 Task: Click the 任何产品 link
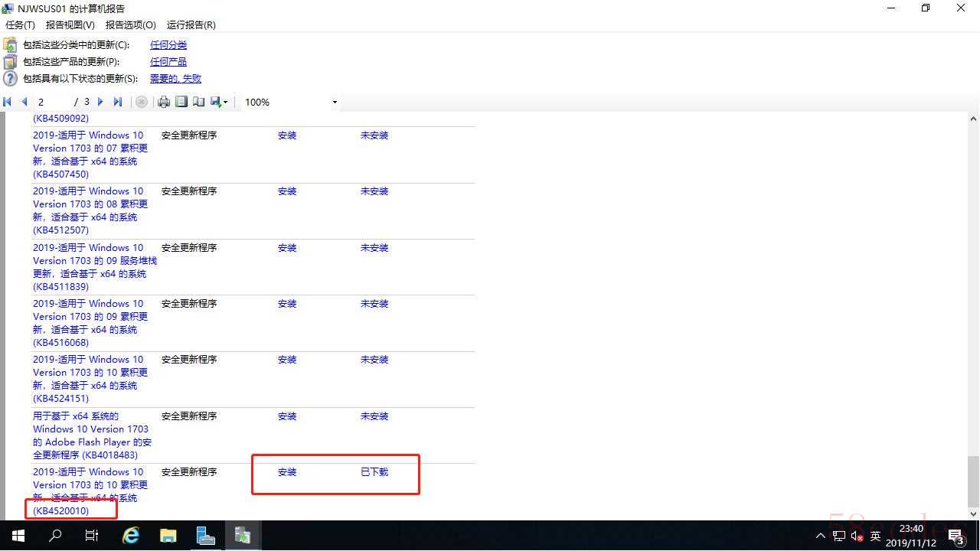pyautogui.click(x=168, y=62)
